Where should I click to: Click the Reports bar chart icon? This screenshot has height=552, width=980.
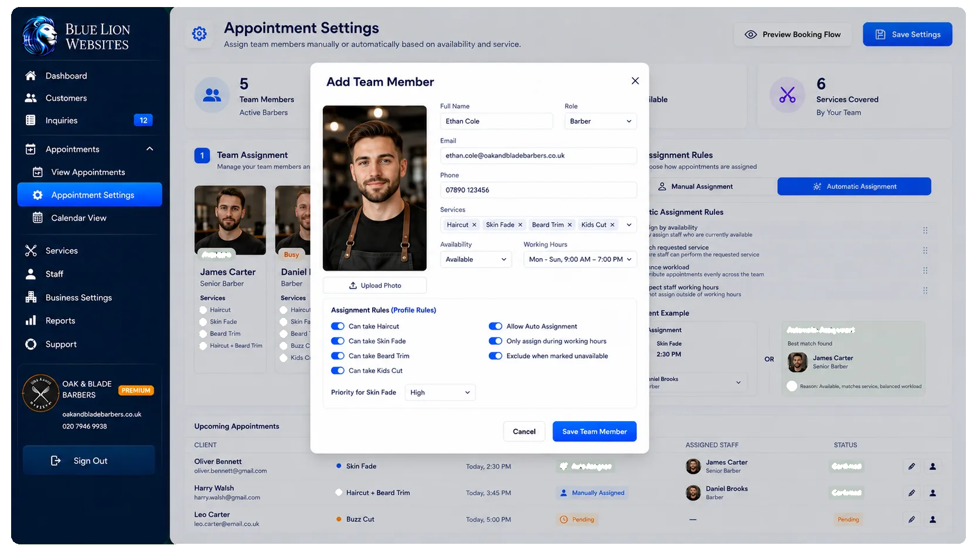(31, 321)
